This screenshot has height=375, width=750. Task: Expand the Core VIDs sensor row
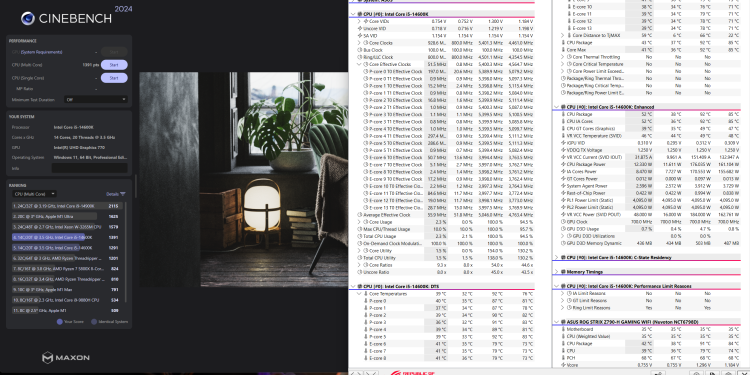(x=359, y=22)
